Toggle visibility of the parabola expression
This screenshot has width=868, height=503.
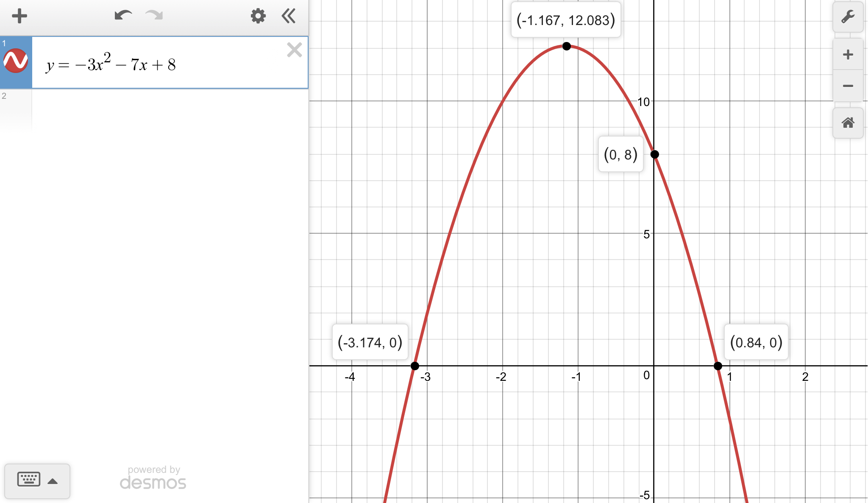16,61
